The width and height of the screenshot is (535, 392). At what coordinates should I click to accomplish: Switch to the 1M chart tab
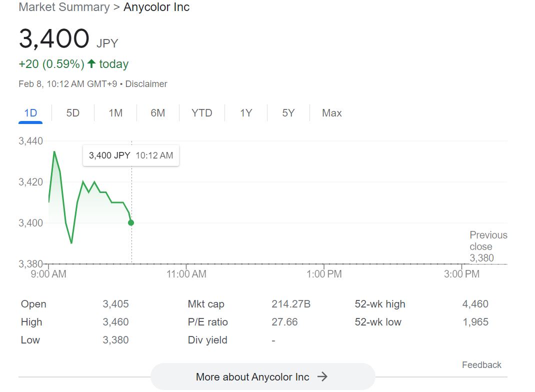coord(115,113)
